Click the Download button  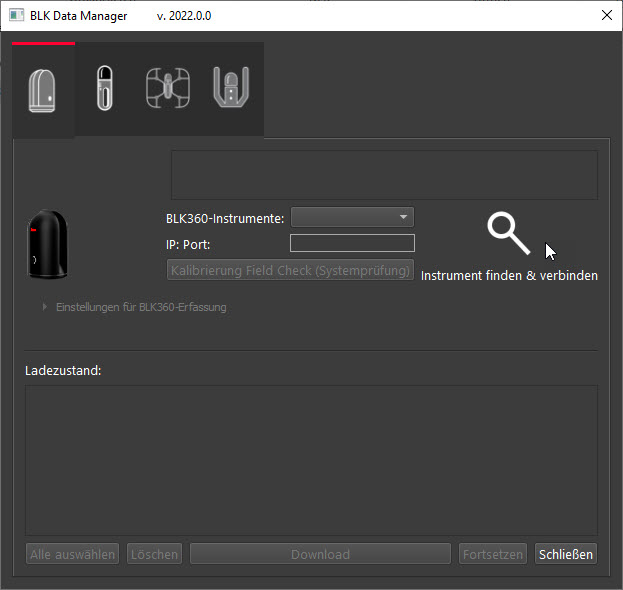click(320, 554)
